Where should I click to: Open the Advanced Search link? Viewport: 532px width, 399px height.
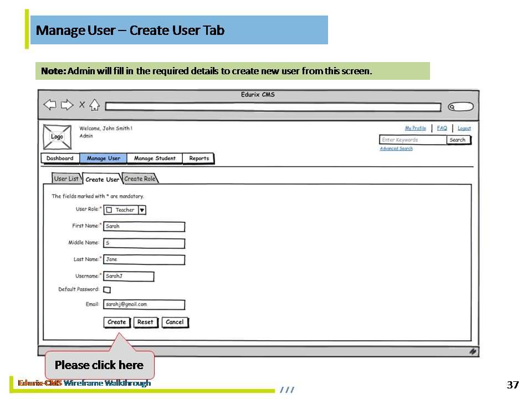tap(396, 149)
